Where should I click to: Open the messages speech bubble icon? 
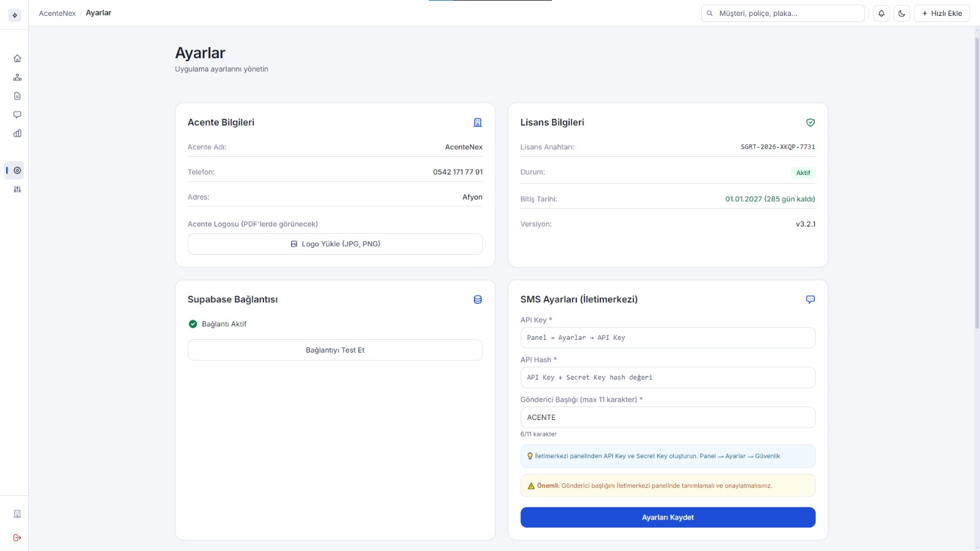point(17,114)
